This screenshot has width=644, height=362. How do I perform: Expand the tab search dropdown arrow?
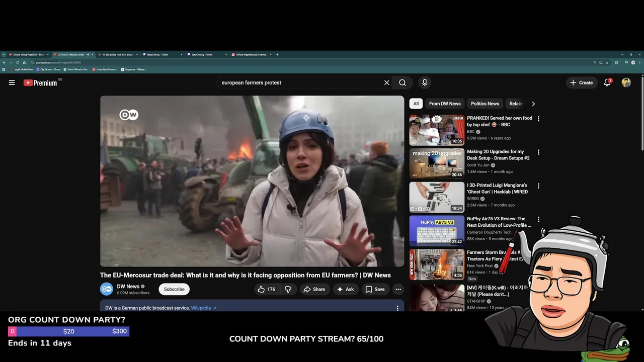click(4, 54)
